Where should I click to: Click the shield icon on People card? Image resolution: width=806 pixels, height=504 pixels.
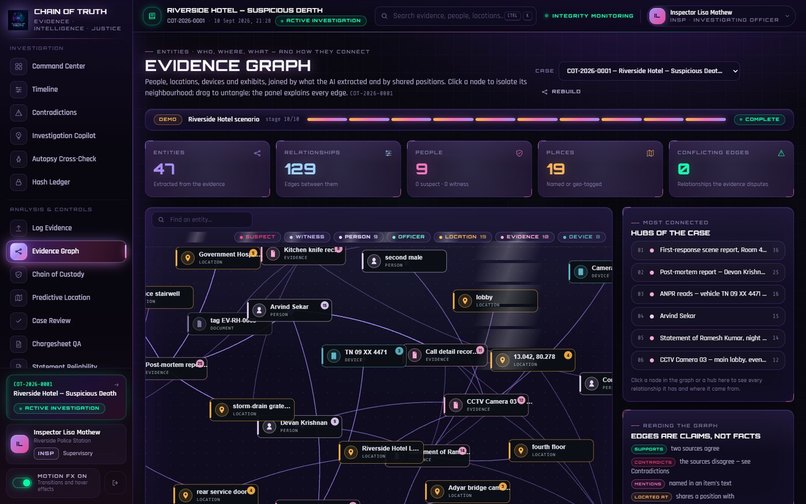(519, 153)
